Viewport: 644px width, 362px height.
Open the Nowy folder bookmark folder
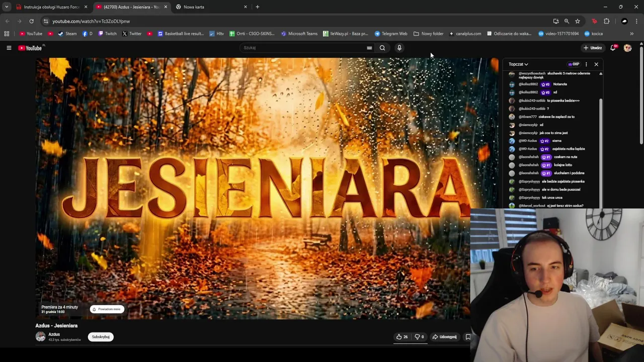(x=428, y=34)
